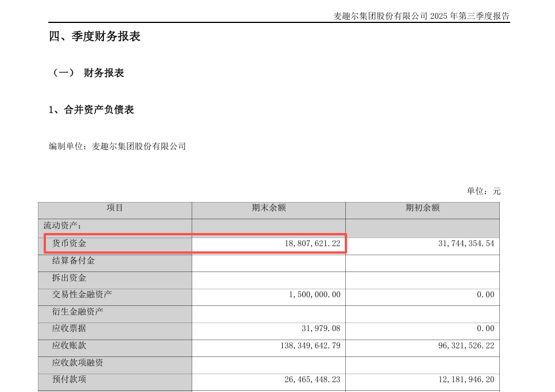Select the 交易性金融资产 row label
The image size is (555, 392).
click(x=82, y=294)
